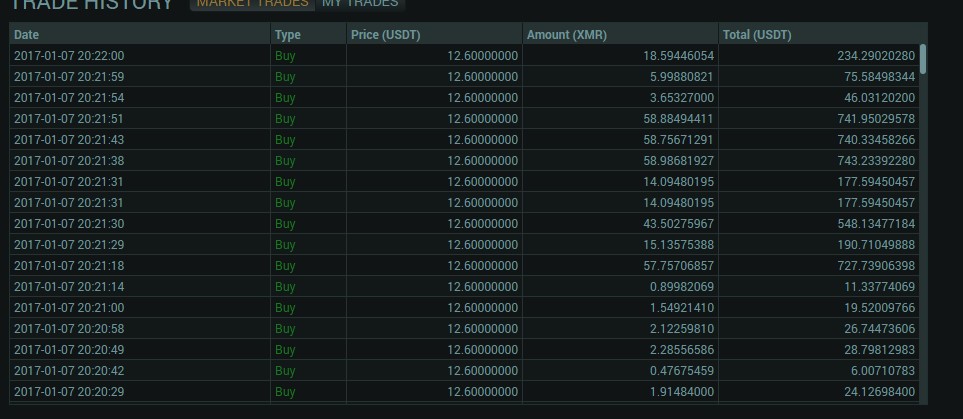Click the 743.23392280 total cell

pyautogui.click(x=876, y=161)
